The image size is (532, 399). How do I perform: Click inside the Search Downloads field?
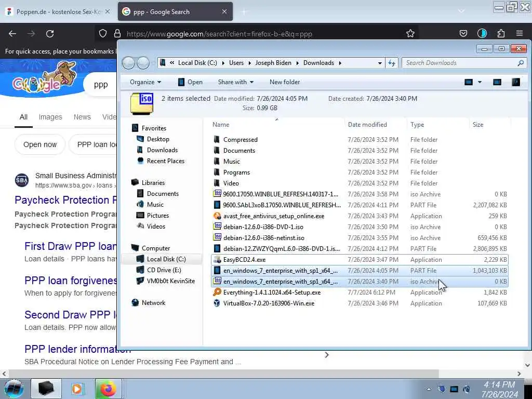460,63
